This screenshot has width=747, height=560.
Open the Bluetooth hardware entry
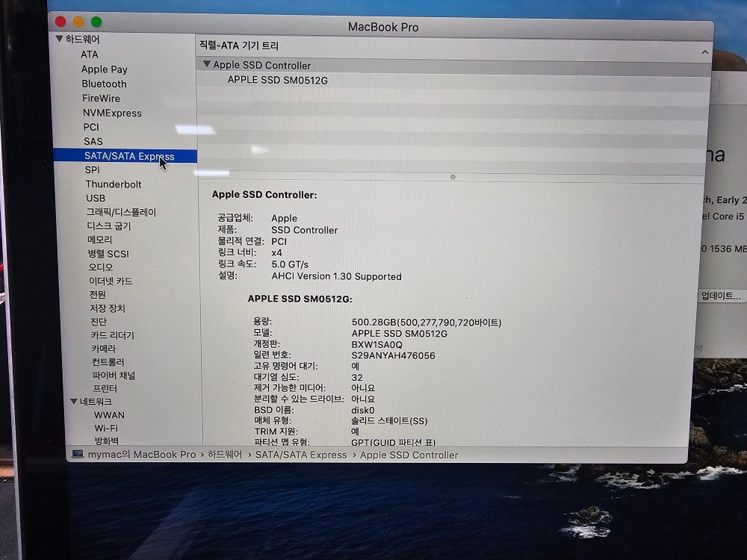coord(104,84)
